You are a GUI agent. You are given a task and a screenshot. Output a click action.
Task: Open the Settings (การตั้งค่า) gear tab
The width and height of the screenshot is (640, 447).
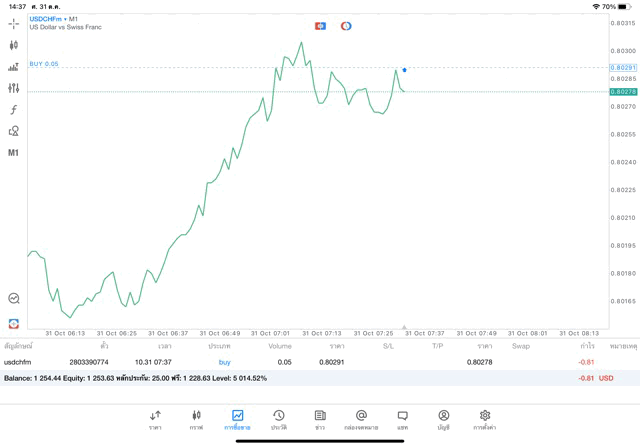tap(485, 420)
